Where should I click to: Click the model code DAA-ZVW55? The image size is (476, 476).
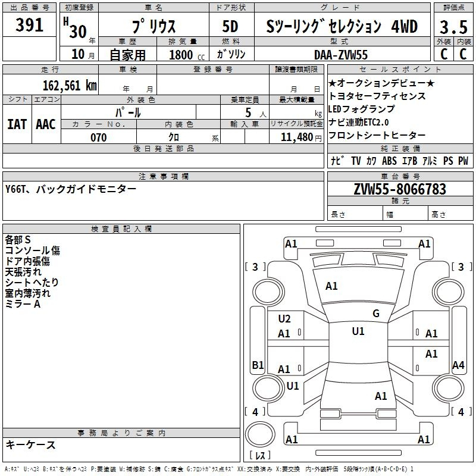[341, 55]
